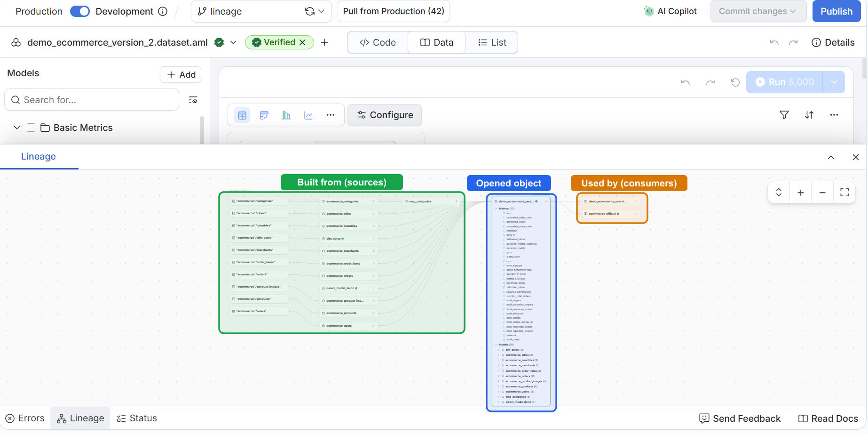The image size is (868, 434).
Task: Click the Publish button
Action: coord(836,11)
